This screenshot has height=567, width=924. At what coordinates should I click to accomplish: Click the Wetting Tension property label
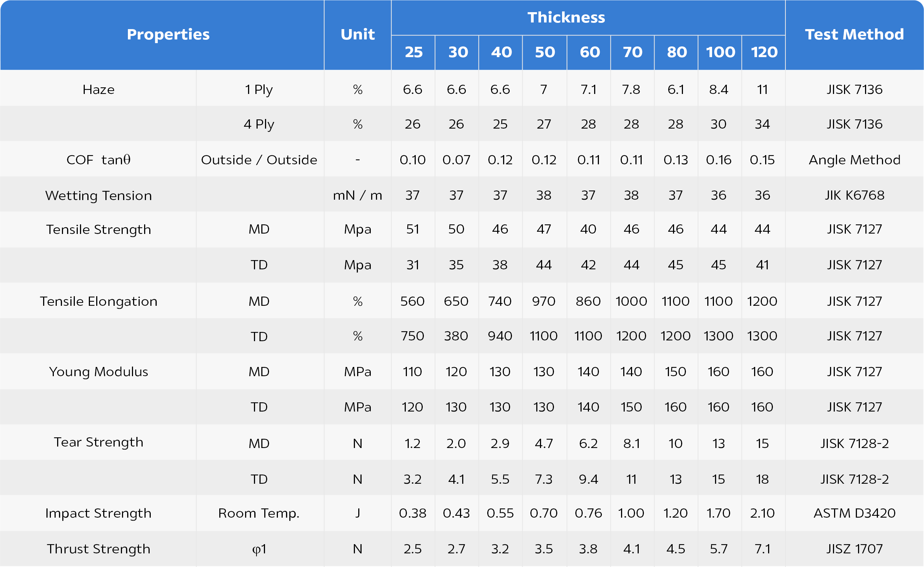click(98, 195)
